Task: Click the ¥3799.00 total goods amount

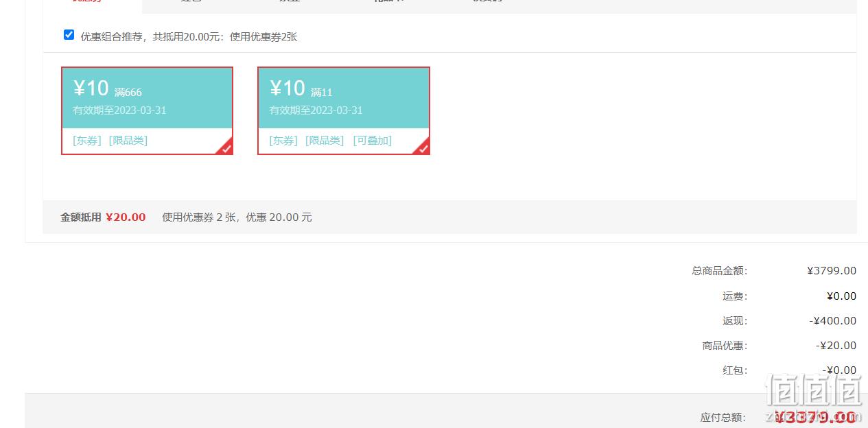Action: (832, 271)
